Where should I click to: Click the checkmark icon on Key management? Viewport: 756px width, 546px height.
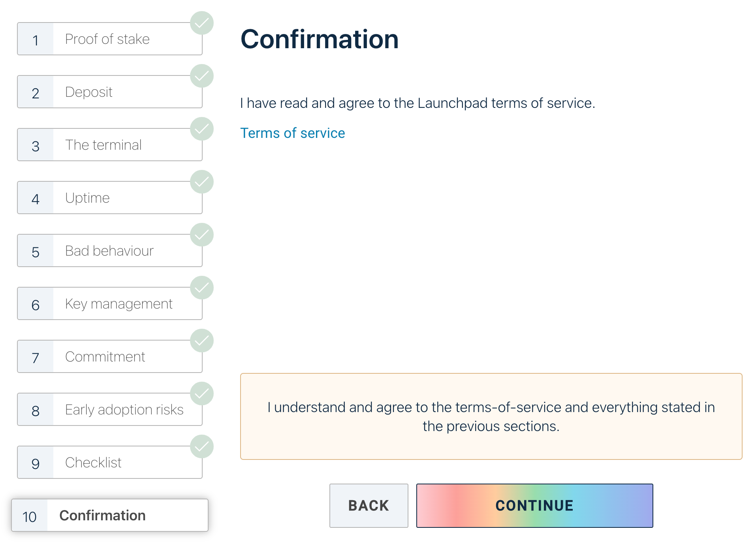(202, 288)
